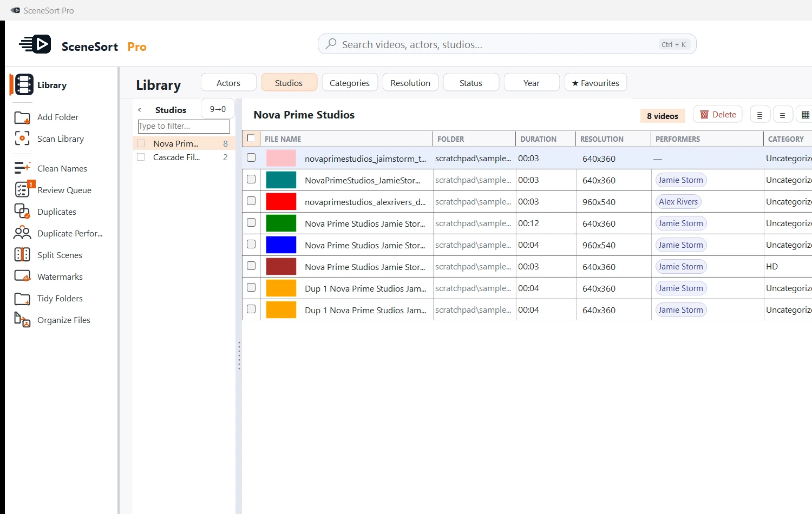Viewport: 812px width, 514px height.
Task: Open the Library sidebar icon
Action: click(x=24, y=85)
